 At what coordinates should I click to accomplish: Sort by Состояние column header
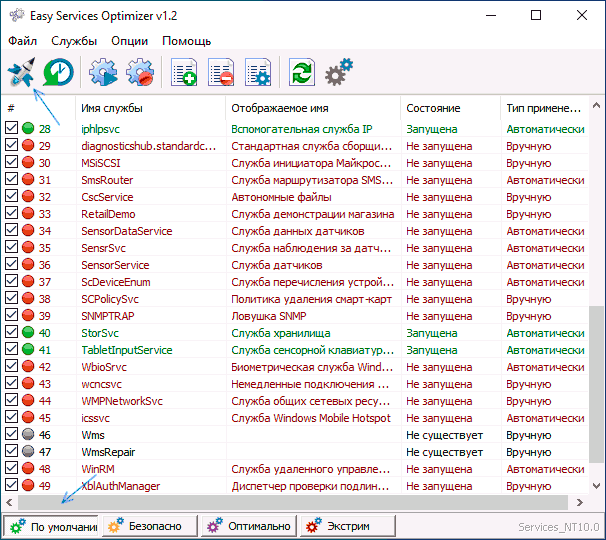[451, 108]
